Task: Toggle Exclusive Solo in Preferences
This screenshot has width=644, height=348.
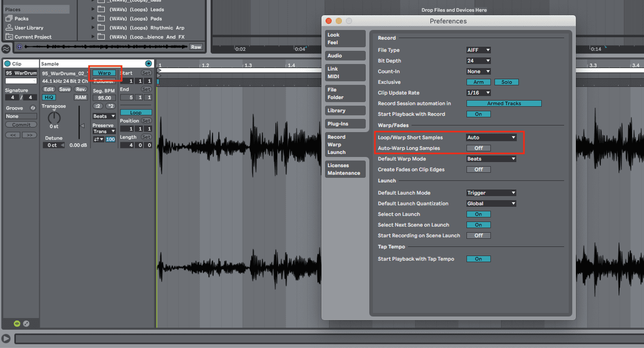Action: pyautogui.click(x=506, y=82)
